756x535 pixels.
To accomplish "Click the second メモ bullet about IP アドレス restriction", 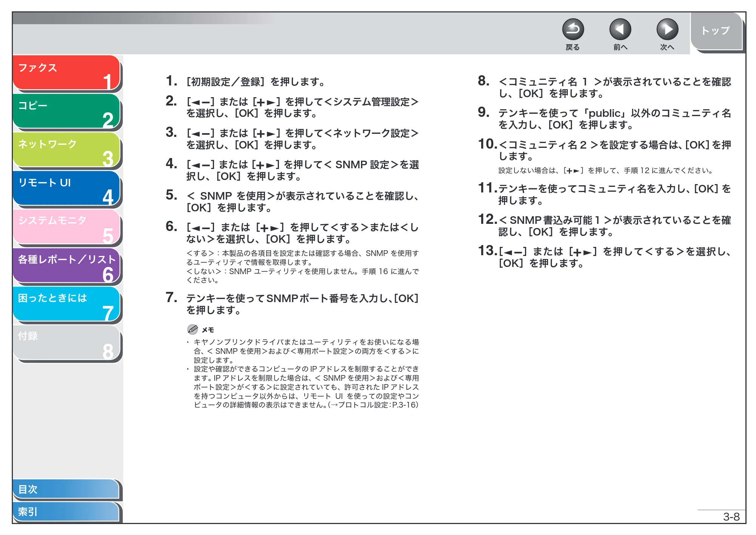I will click(306, 387).
